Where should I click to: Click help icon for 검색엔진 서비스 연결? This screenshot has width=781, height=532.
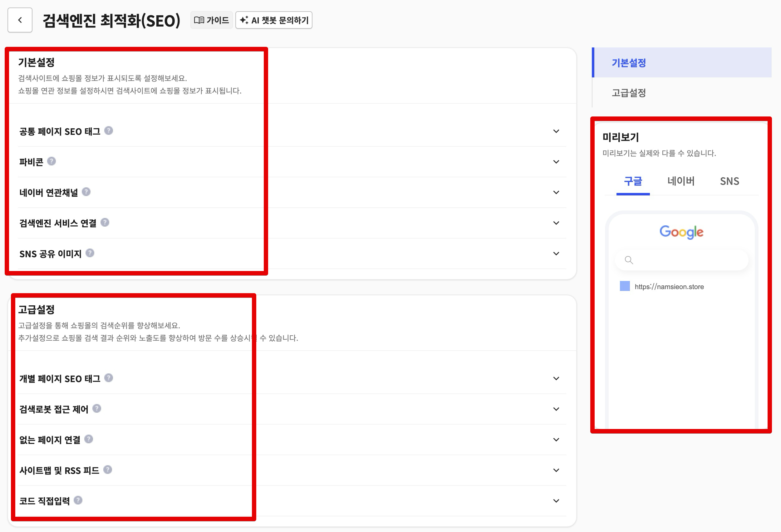tap(105, 222)
